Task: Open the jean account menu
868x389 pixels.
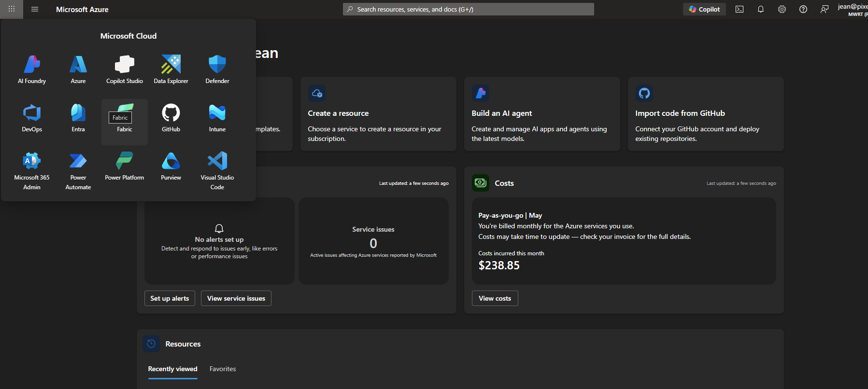Action: click(x=853, y=9)
